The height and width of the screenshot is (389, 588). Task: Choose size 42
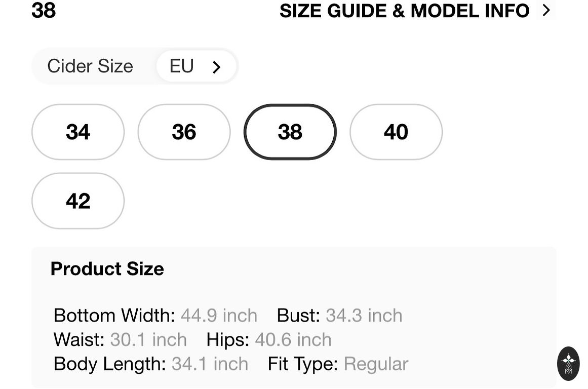(x=78, y=201)
